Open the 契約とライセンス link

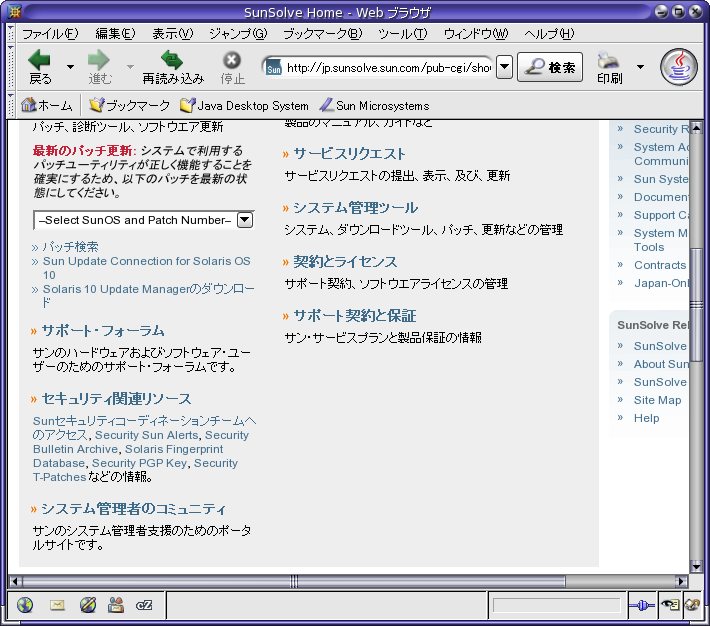click(x=345, y=261)
